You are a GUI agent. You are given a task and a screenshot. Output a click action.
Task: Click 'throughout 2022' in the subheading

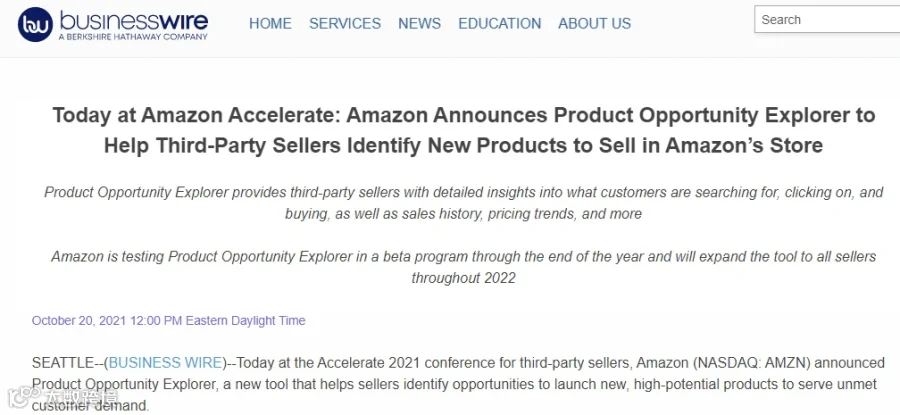pos(464,278)
